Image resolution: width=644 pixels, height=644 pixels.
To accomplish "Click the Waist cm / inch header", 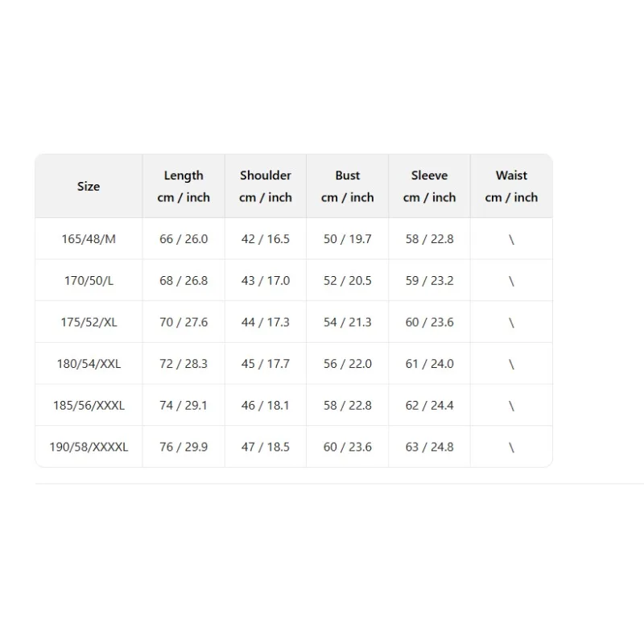I will coord(511,186).
